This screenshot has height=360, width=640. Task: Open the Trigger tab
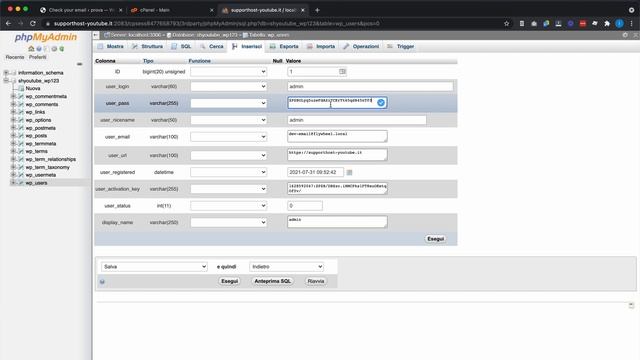pyautogui.click(x=401, y=47)
